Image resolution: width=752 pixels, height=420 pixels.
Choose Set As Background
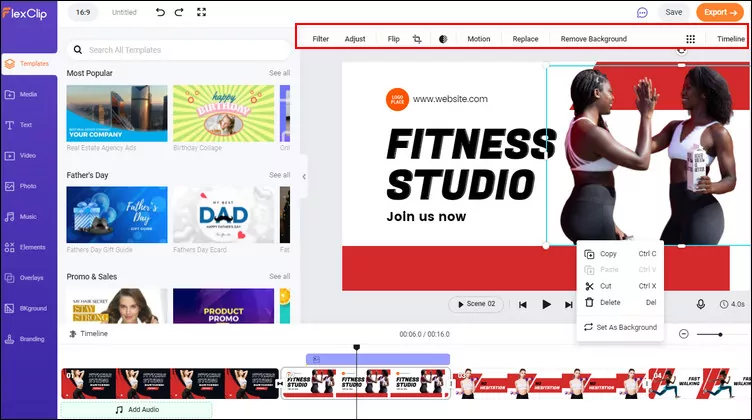(x=620, y=327)
